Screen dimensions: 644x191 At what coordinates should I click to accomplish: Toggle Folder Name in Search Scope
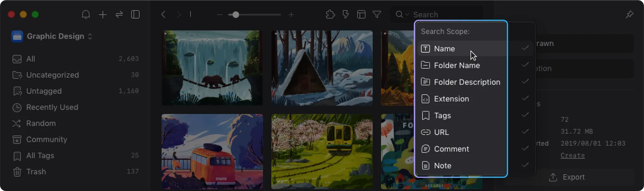[x=475, y=65]
